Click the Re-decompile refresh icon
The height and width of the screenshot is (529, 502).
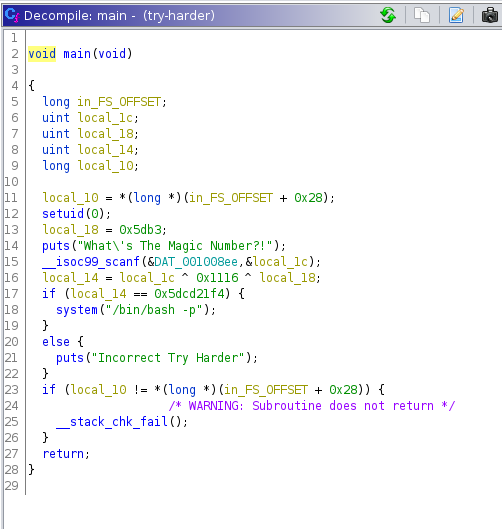click(x=388, y=15)
